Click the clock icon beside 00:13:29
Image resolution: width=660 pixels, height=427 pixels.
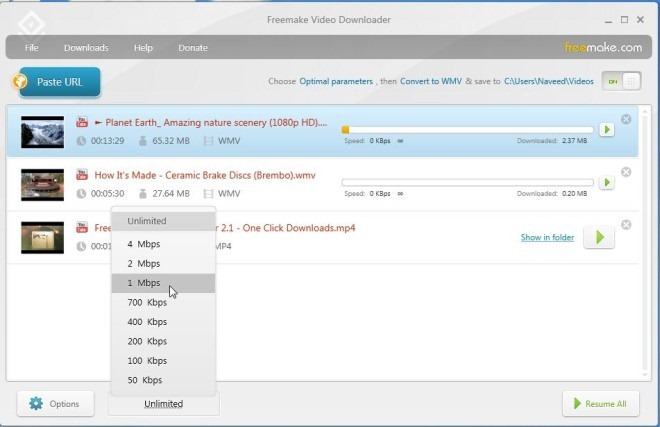point(81,141)
